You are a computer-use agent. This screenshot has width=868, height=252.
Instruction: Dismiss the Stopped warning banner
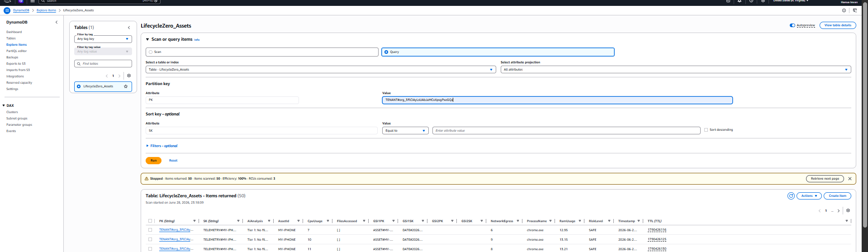[x=850, y=179]
